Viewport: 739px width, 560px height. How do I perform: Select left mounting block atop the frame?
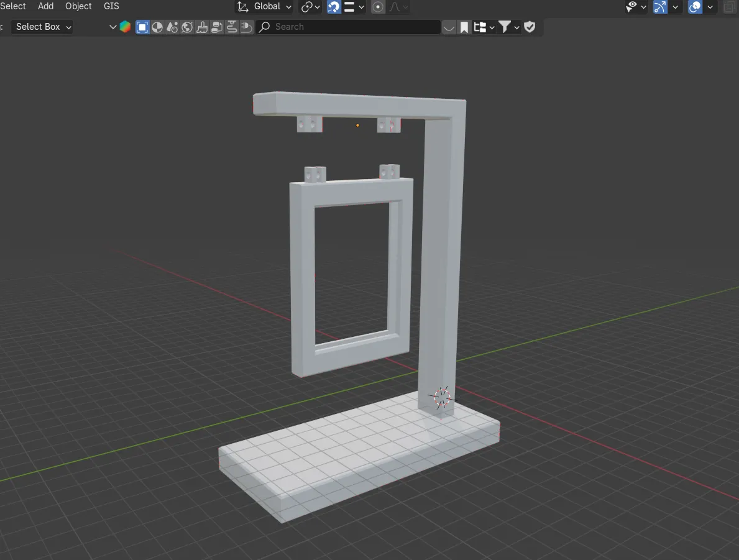pos(315,174)
